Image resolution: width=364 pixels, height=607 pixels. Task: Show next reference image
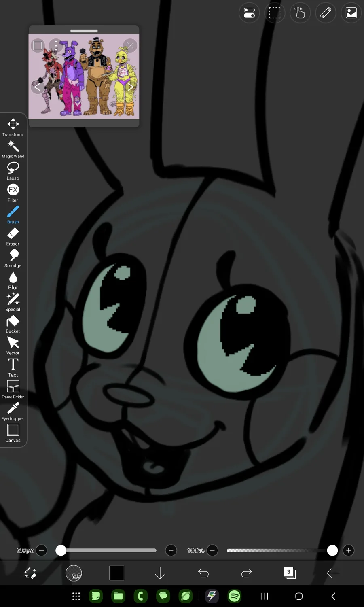click(130, 87)
